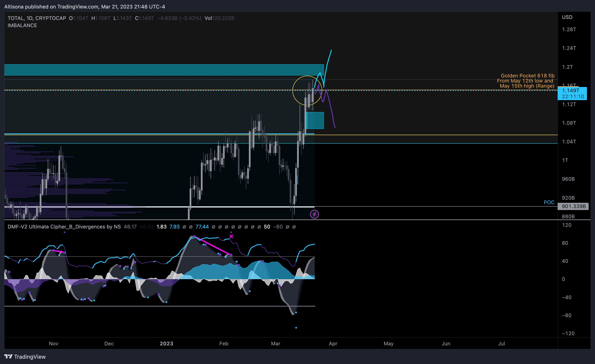This screenshot has width=595, height=364.
Task: Click the POC label
Action: [x=549, y=202]
